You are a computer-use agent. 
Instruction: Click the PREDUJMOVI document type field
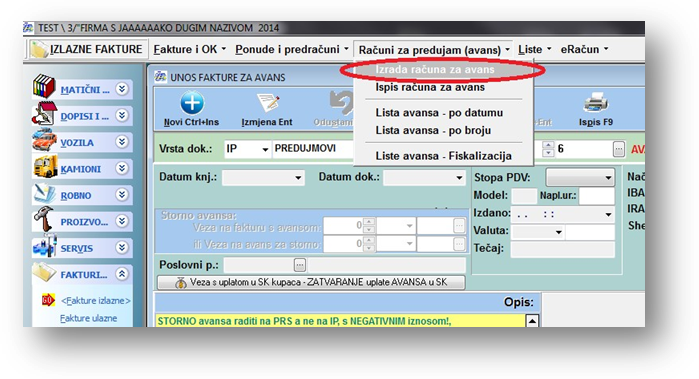point(313,149)
